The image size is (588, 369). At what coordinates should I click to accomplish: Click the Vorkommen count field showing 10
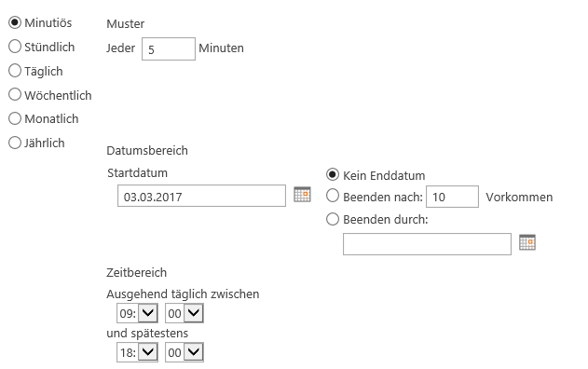[452, 197]
